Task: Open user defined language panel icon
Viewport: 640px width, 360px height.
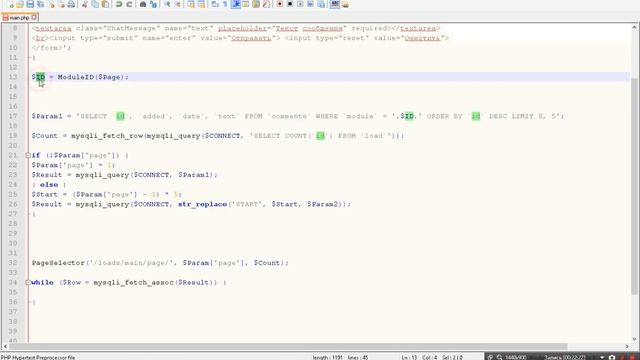Action: pos(246,4)
